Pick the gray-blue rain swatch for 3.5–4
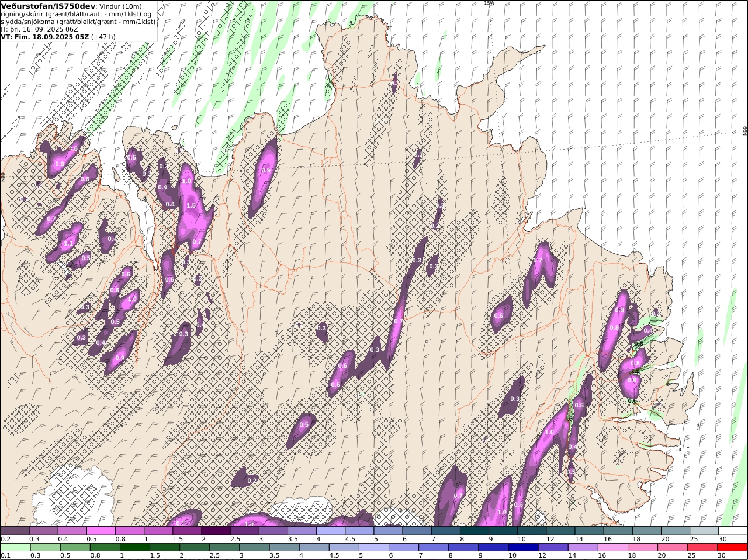The width and height of the screenshot is (748, 560). tap(285, 547)
